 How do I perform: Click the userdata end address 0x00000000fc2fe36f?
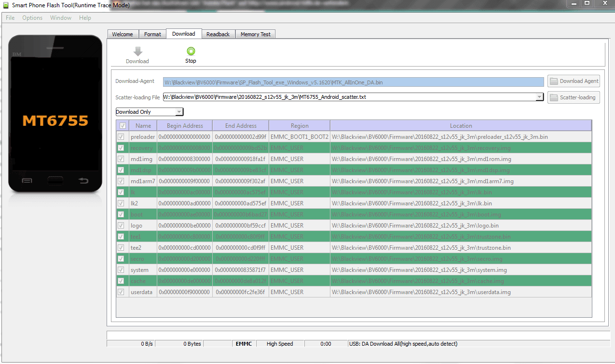coord(241,292)
